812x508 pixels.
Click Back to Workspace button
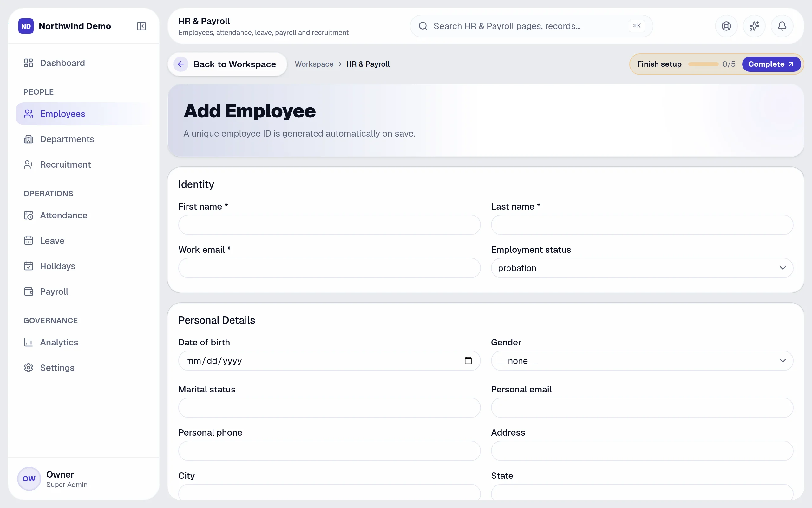point(227,64)
